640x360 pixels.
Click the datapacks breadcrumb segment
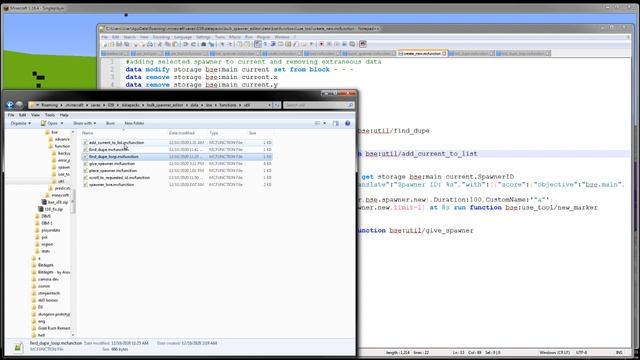click(131, 105)
